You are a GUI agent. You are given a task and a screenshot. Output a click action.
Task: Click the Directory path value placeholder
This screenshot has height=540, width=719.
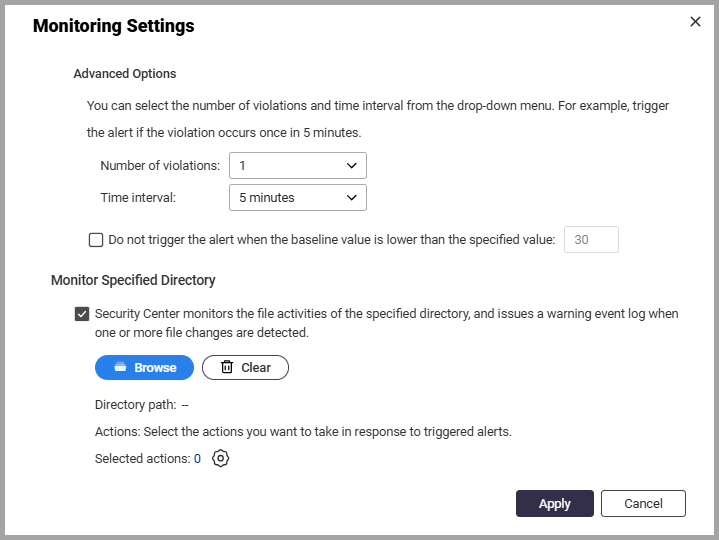coord(185,405)
